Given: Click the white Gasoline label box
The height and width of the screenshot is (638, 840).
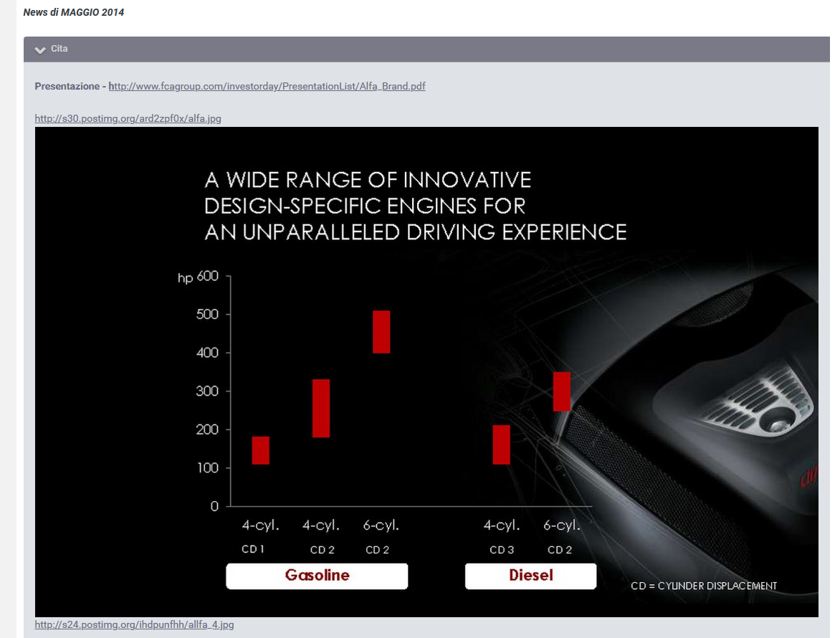Looking at the screenshot, I should pyautogui.click(x=317, y=576).
